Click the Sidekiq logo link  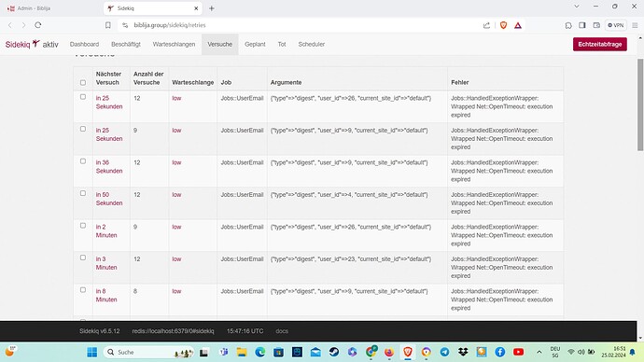pos(22,44)
